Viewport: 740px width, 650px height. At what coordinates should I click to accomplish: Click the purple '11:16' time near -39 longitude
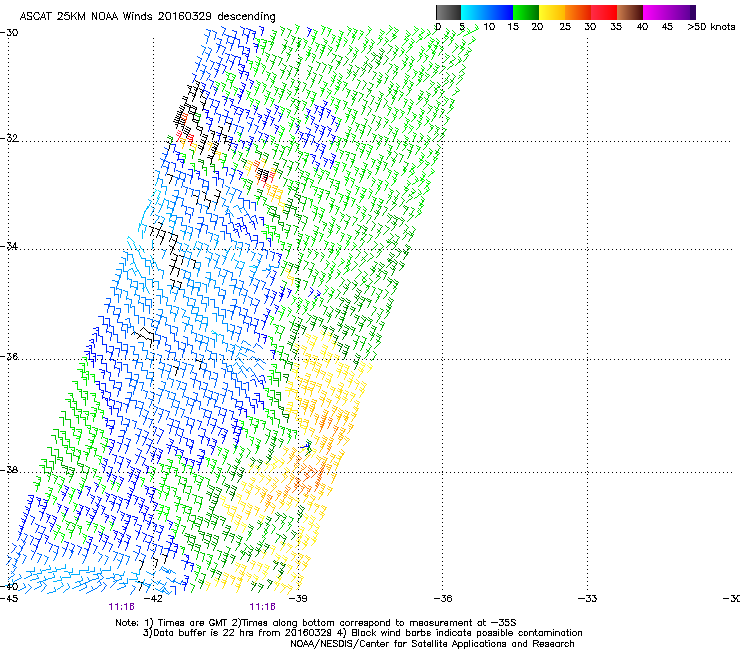point(262,607)
